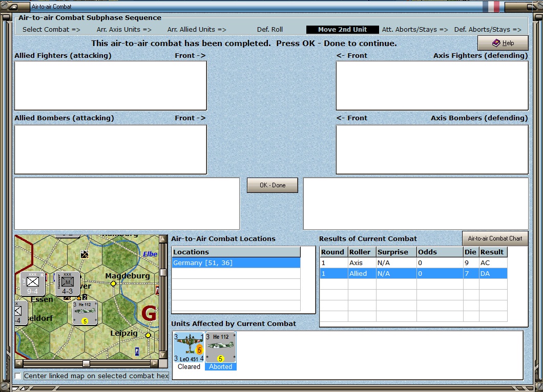Click the Leipzig city dot on map

click(148, 335)
